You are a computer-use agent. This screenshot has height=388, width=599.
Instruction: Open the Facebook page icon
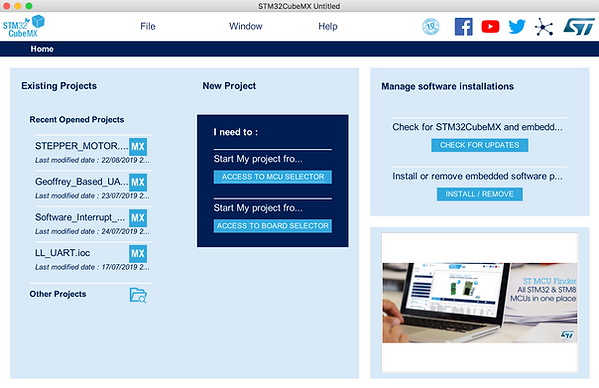(x=463, y=26)
